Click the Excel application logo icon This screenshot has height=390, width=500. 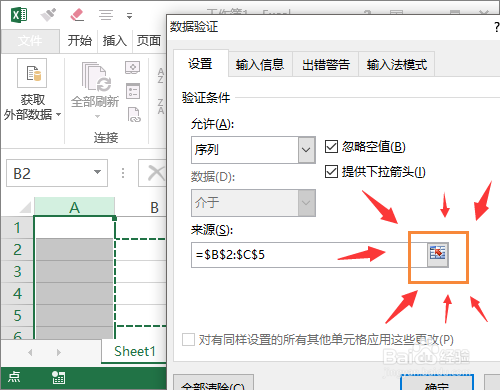click(x=19, y=15)
